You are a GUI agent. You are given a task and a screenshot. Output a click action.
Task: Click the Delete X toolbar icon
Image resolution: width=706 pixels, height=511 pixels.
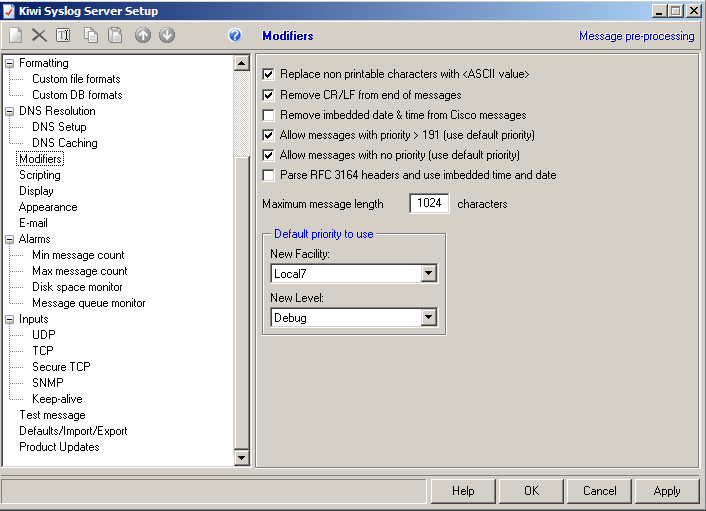[39, 35]
